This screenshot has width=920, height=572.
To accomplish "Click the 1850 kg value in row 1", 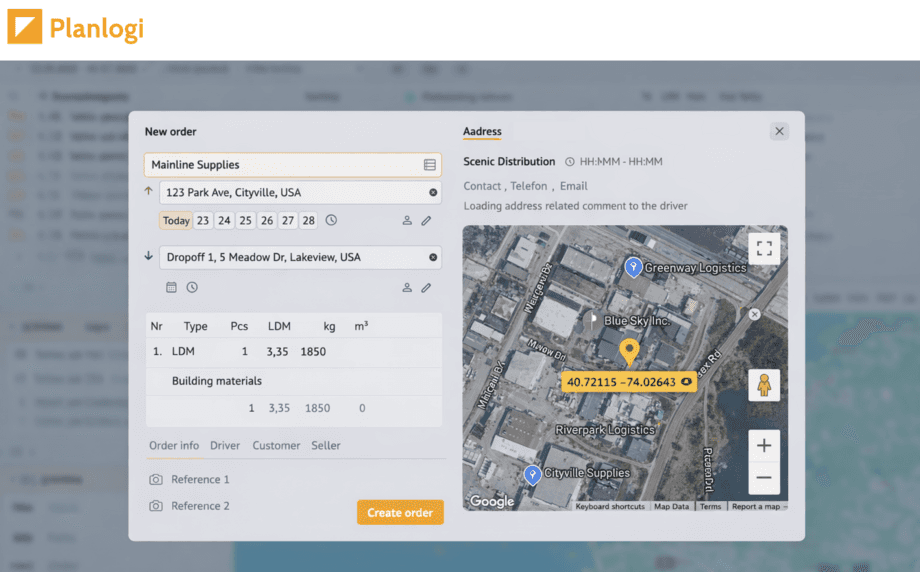I will (x=313, y=351).
